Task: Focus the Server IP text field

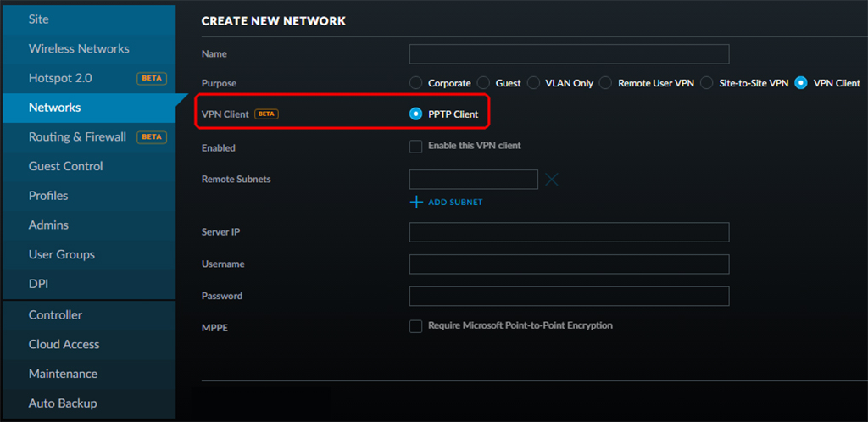Action: [x=569, y=232]
